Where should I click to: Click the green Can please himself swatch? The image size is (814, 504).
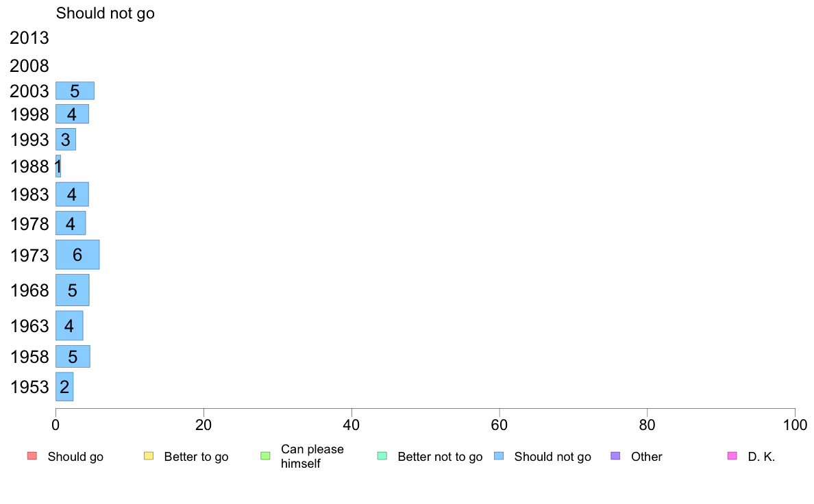point(265,456)
